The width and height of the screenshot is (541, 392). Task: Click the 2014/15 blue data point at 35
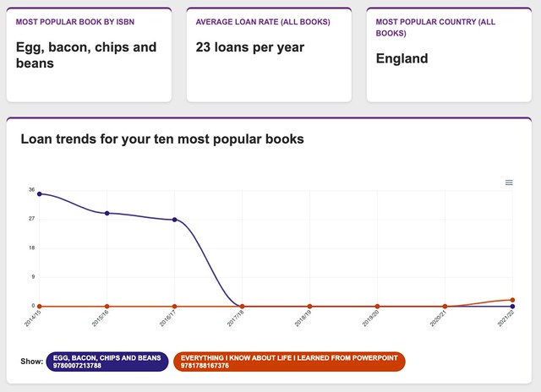[40, 194]
